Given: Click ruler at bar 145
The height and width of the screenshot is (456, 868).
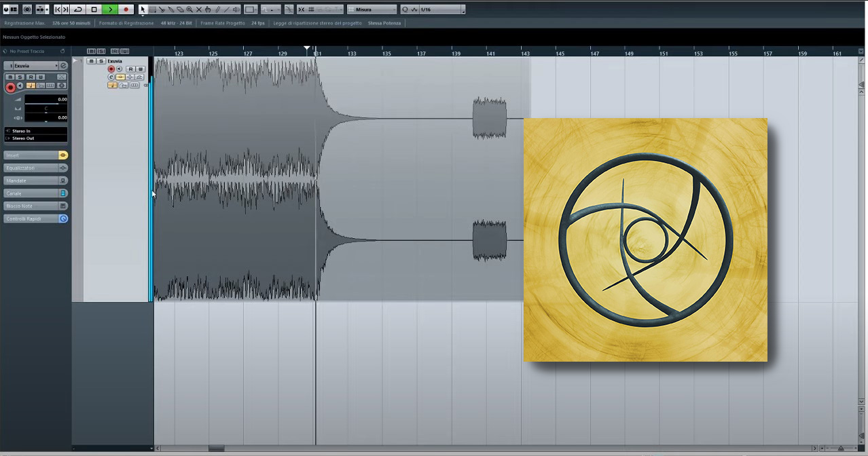Looking at the screenshot, I should (560, 52).
